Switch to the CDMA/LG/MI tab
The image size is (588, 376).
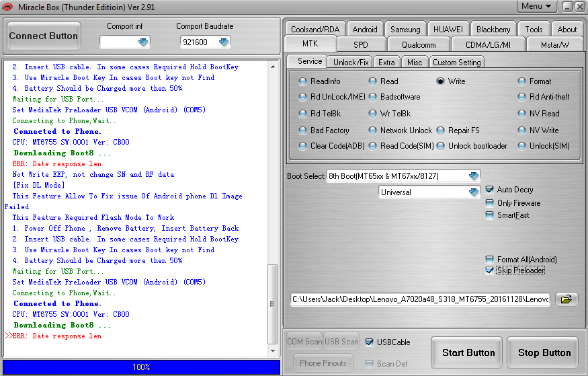(488, 44)
